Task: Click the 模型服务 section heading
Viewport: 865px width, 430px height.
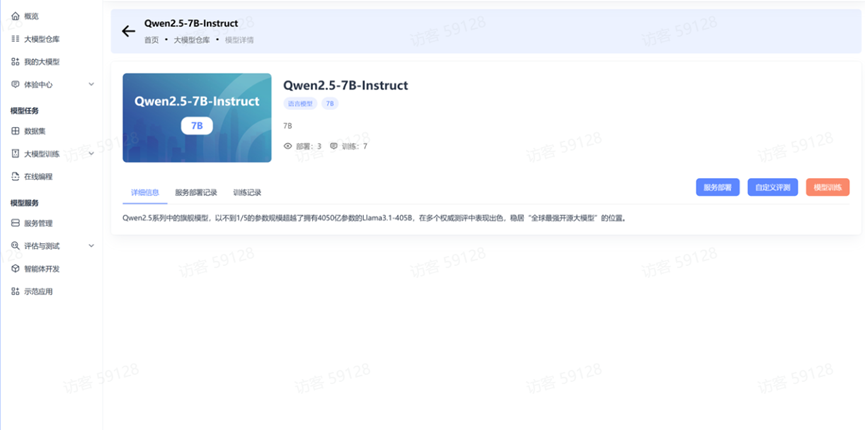Action: pyautogui.click(x=24, y=203)
